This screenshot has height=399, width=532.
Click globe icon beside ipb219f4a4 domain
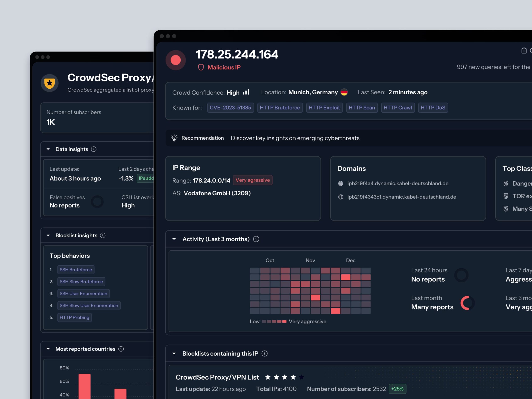coord(341,183)
